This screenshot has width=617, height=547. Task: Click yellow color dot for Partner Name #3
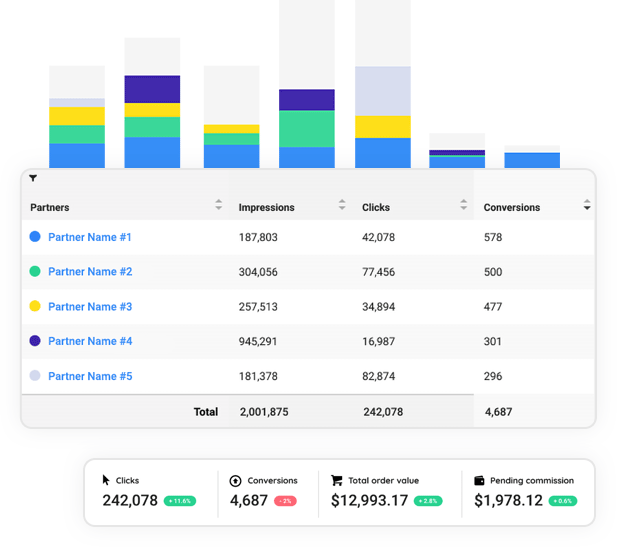click(x=35, y=306)
